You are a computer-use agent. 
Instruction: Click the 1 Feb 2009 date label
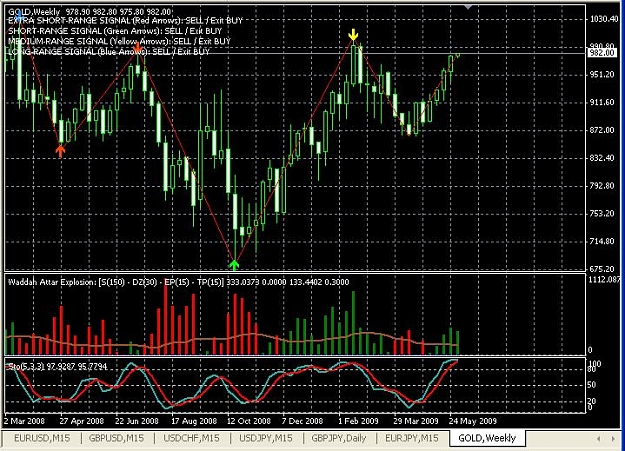(358, 421)
